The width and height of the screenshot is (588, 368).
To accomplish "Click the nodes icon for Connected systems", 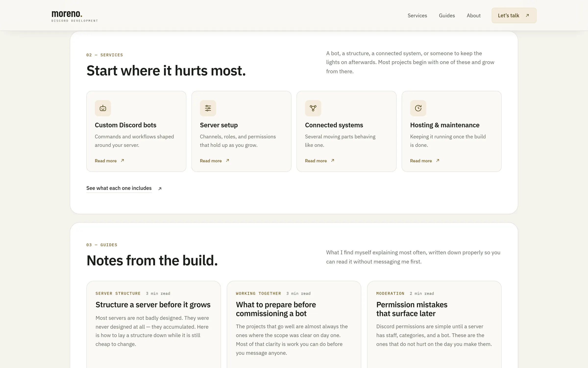I will tap(313, 108).
